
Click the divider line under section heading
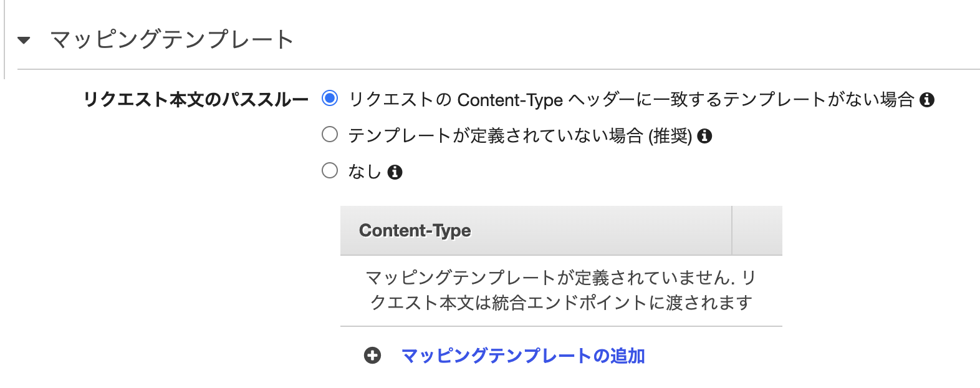(499, 69)
